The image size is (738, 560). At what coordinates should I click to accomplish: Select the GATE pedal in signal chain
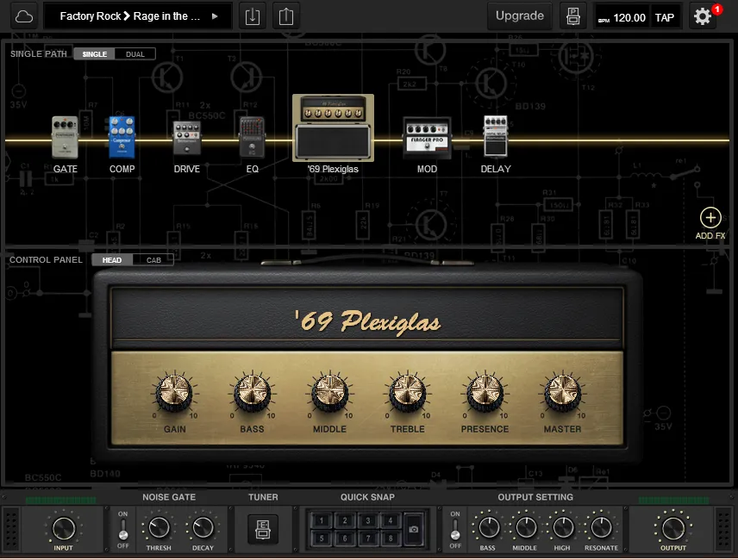point(65,137)
